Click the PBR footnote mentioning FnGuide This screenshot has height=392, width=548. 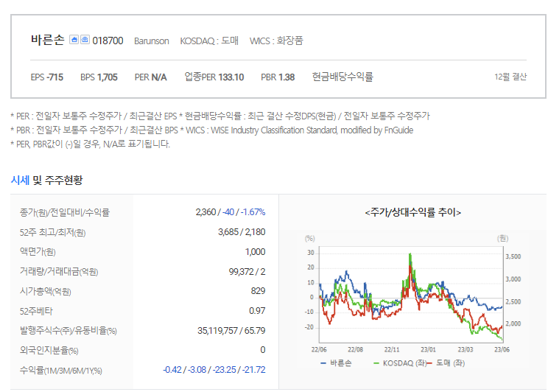212,130
